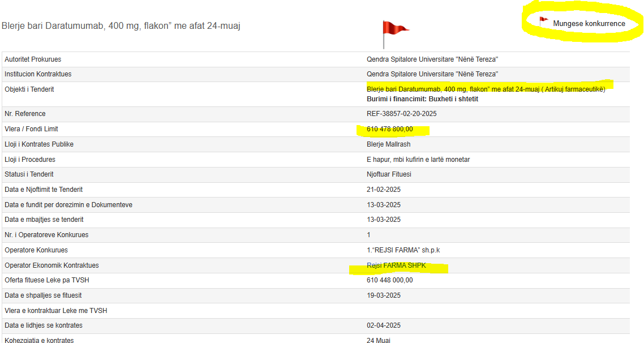Select winner announcement date 19-03-2025
Screen dimensions: 644x343
384,295
